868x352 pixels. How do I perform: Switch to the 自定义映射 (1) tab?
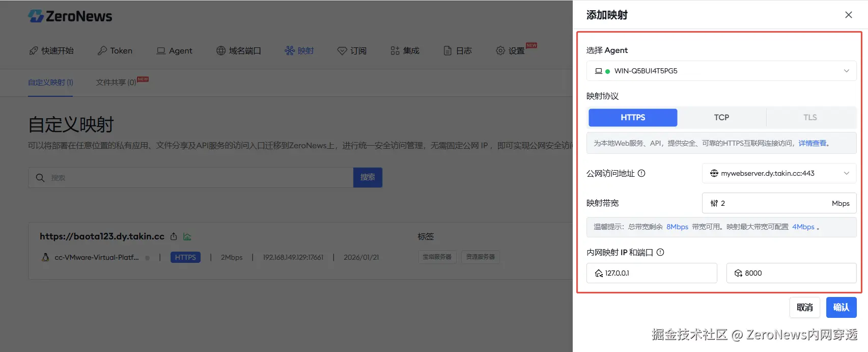(x=50, y=82)
